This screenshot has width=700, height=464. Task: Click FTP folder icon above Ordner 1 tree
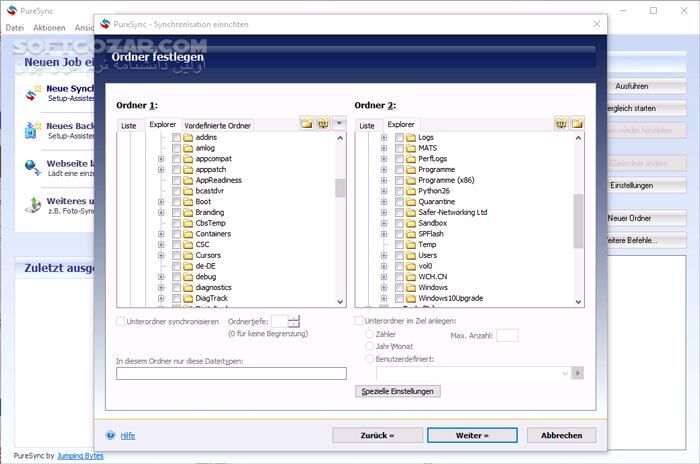323,124
